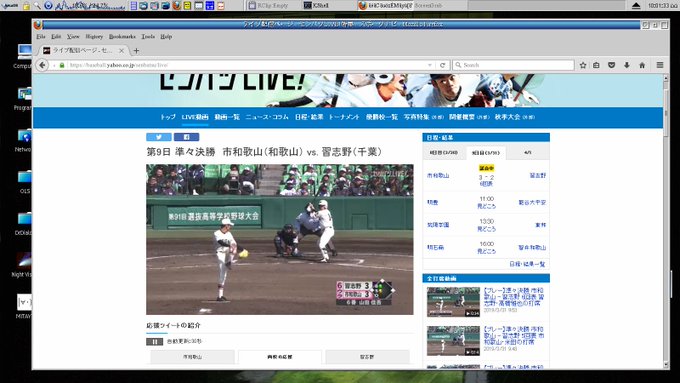Play the 9:48 at-bat video thumbnail
Image resolution: width=680 pixels, height=383 pixels.
[x=453, y=341]
